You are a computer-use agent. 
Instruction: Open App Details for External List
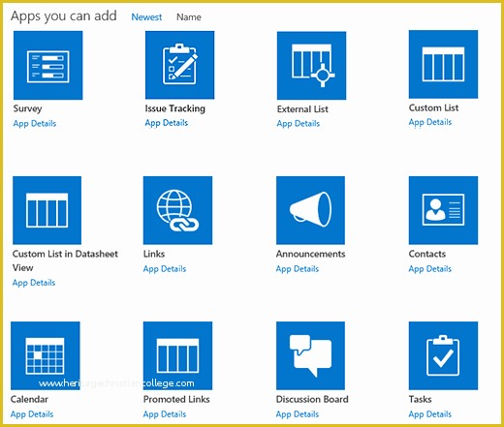299,124
